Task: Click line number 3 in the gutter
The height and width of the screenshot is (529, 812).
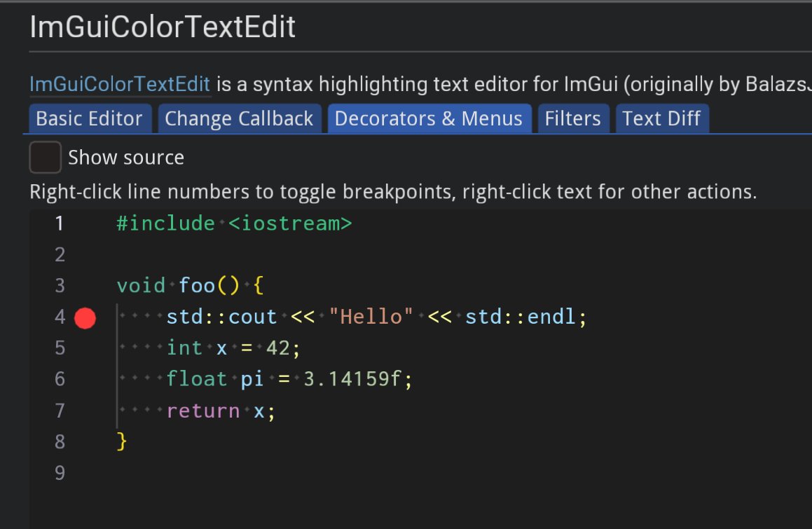Action: point(60,285)
